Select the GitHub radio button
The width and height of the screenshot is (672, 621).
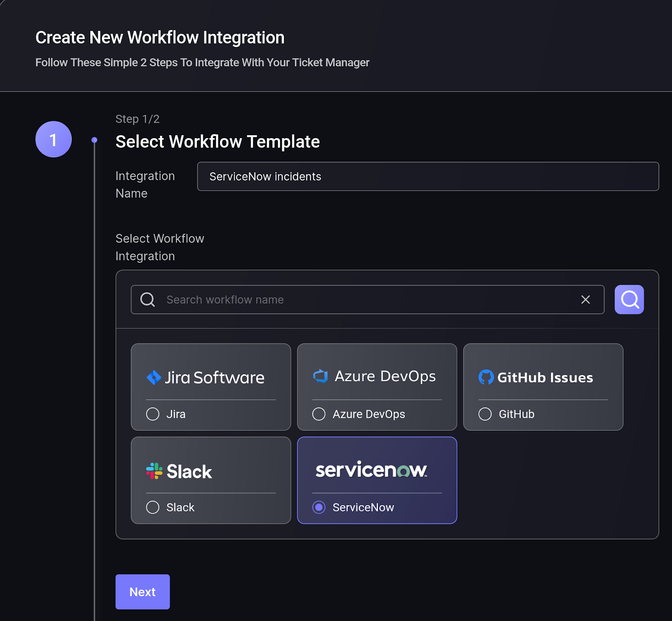[x=485, y=414]
